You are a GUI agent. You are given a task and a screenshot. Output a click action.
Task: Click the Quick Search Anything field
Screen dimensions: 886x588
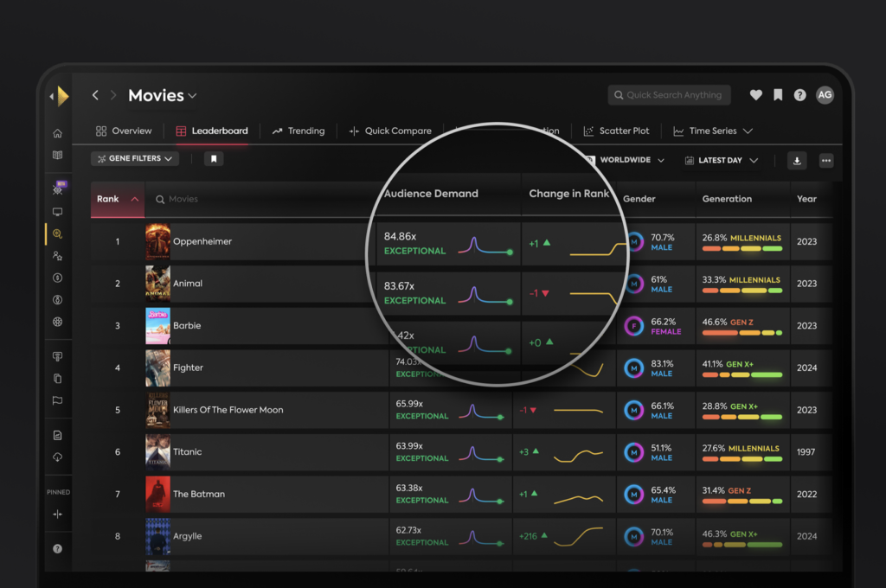pos(669,95)
